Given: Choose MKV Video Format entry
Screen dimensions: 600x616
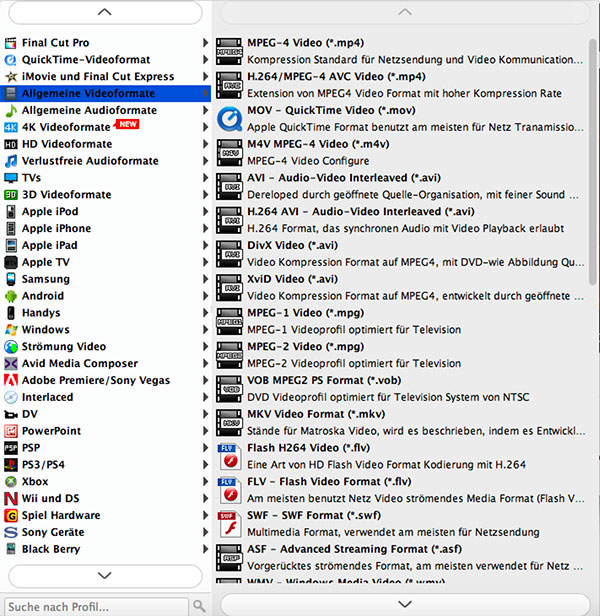Looking at the screenshot, I should click(x=401, y=423).
